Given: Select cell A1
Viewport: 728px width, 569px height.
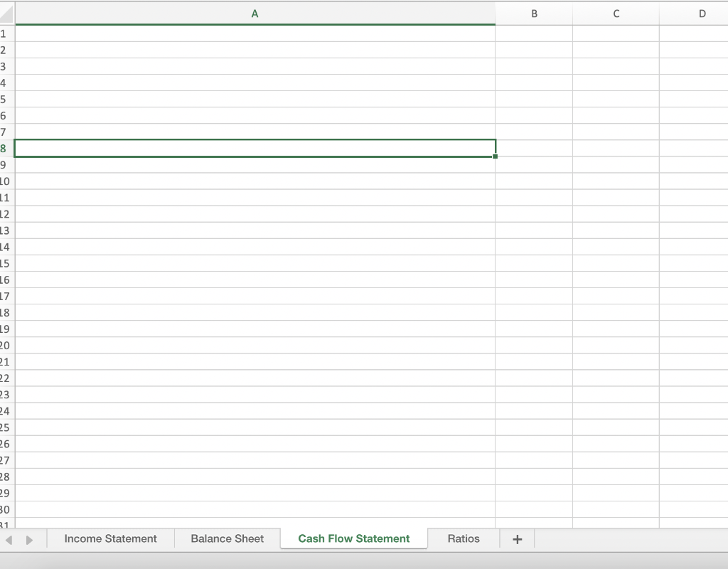Looking at the screenshot, I should (255, 33).
